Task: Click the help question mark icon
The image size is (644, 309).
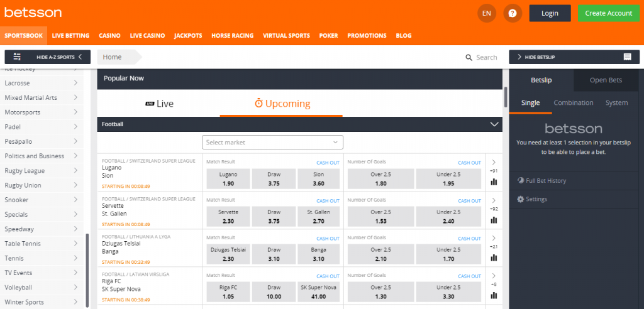Action: click(513, 13)
